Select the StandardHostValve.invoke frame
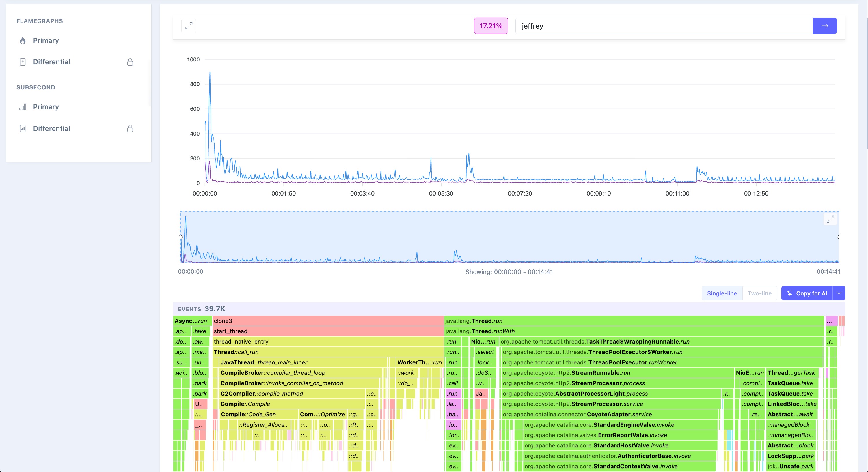 tap(620, 446)
